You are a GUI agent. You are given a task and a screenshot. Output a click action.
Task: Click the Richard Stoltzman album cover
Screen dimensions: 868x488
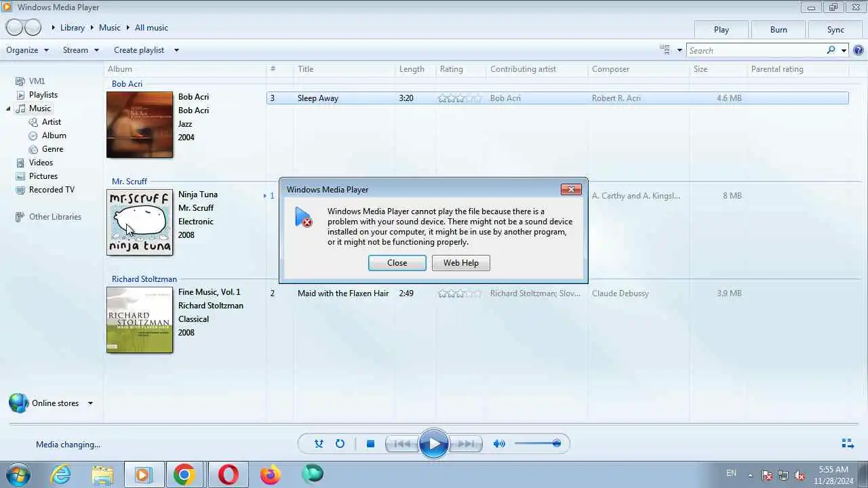tap(140, 320)
